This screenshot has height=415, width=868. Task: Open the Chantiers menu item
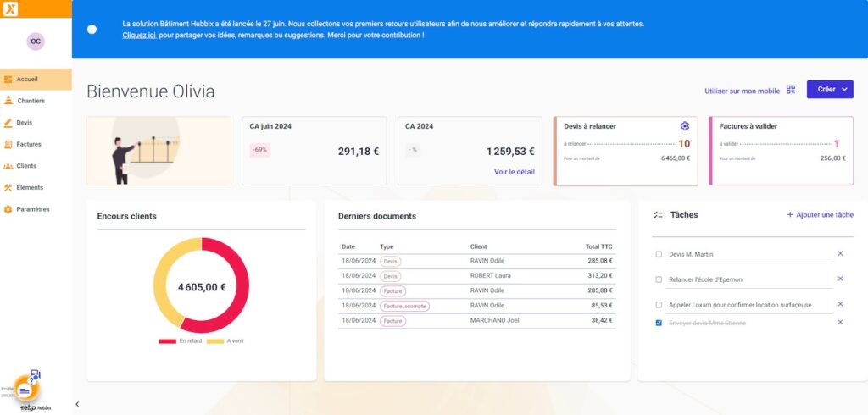pos(31,101)
